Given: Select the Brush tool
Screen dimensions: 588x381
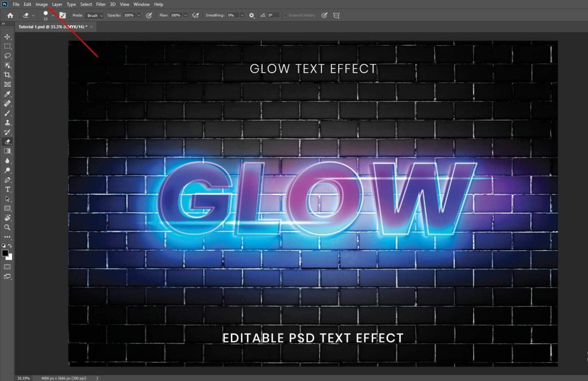Looking at the screenshot, I should [x=7, y=113].
